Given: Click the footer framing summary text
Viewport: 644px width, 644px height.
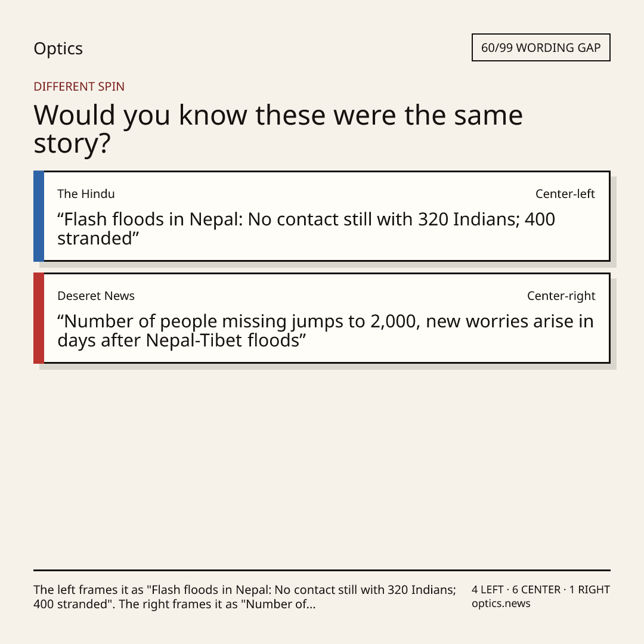Looking at the screenshot, I should pyautogui.click(x=245, y=597).
